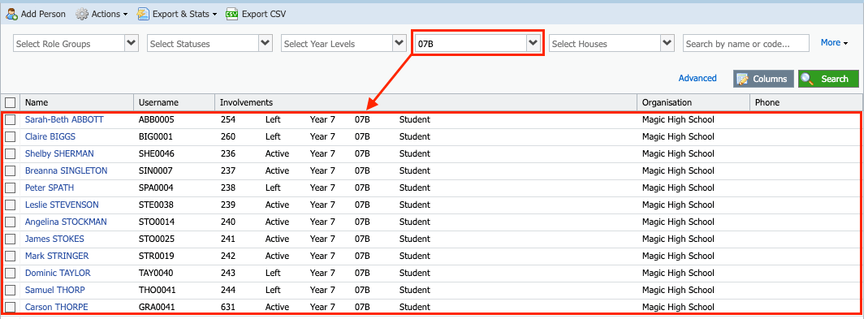Open the Advanced search link
This screenshot has width=868, height=319.
(697, 78)
